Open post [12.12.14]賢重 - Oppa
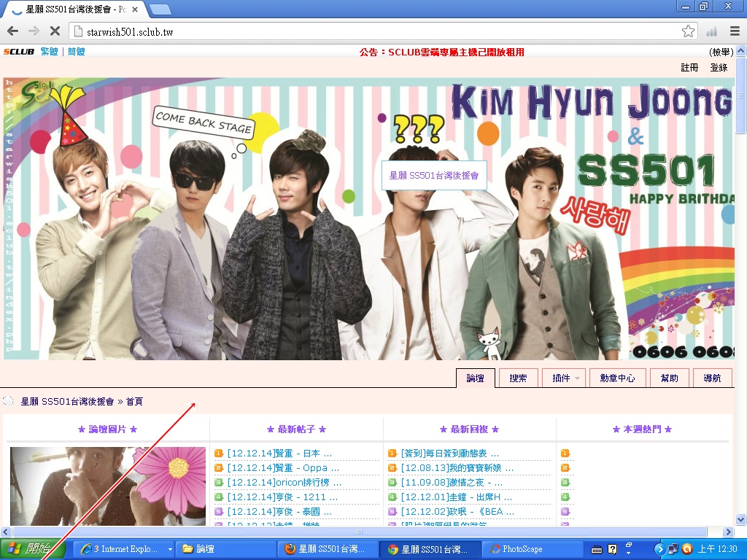Viewport: 747px width, 560px height. (283, 468)
